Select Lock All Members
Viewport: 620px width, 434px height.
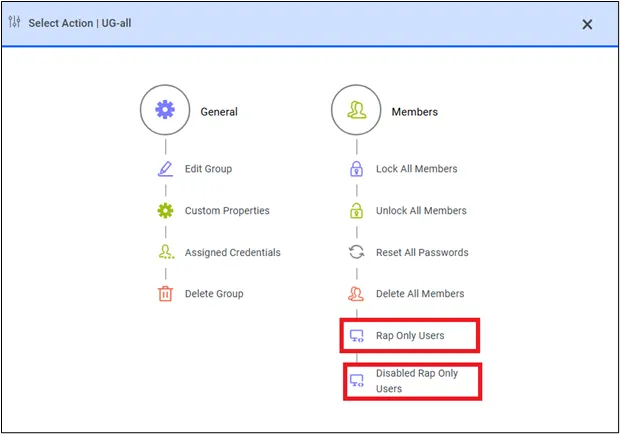417,169
